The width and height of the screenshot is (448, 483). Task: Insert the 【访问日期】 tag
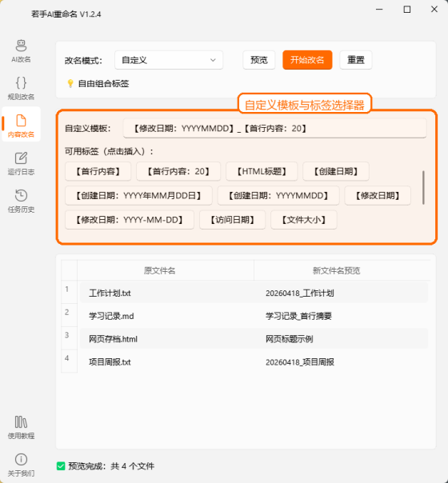pos(232,220)
